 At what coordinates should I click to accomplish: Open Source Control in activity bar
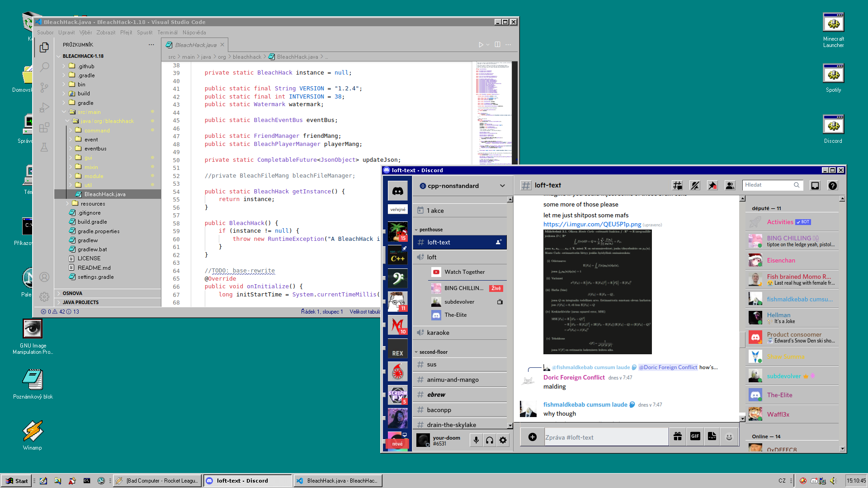pyautogui.click(x=44, y=87)
